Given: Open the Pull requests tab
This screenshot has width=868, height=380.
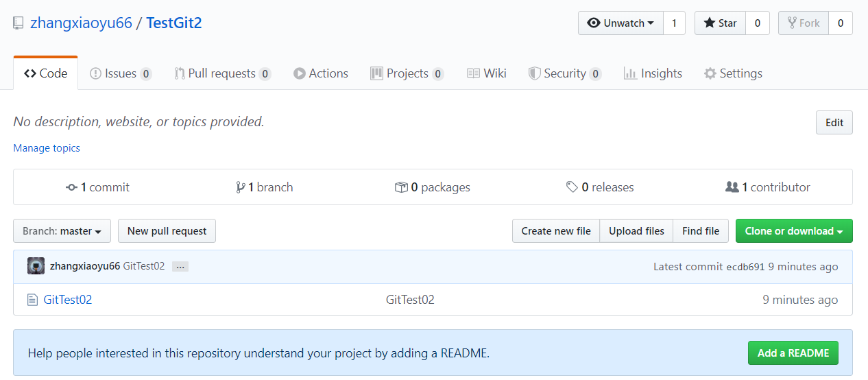Looking at the screenshot, I should [x=221, y=73].
